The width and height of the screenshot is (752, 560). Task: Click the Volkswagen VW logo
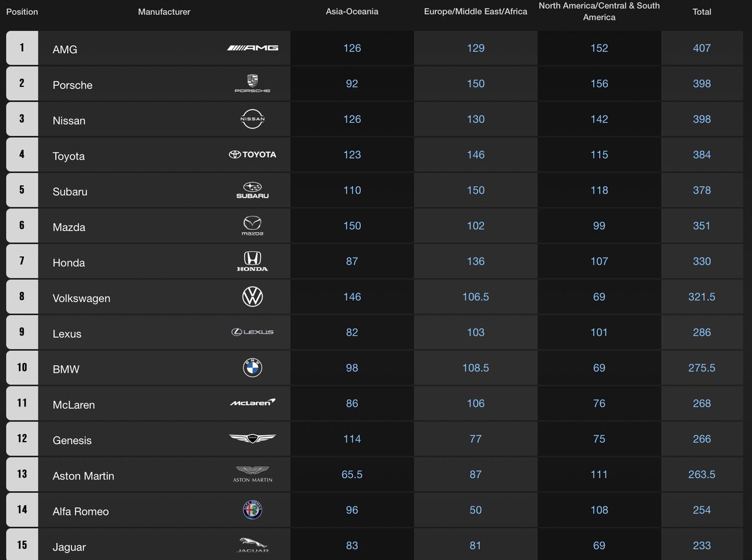coord(253,297)
